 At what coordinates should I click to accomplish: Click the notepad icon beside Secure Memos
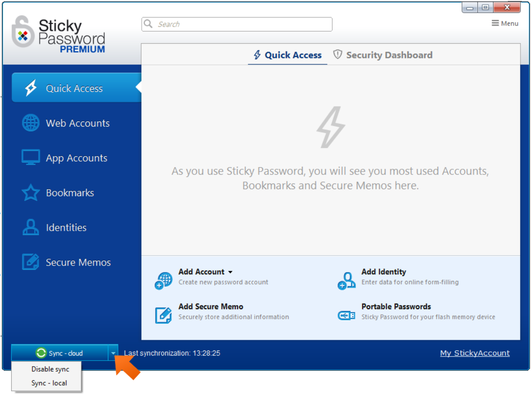click(x=31, y=262)
